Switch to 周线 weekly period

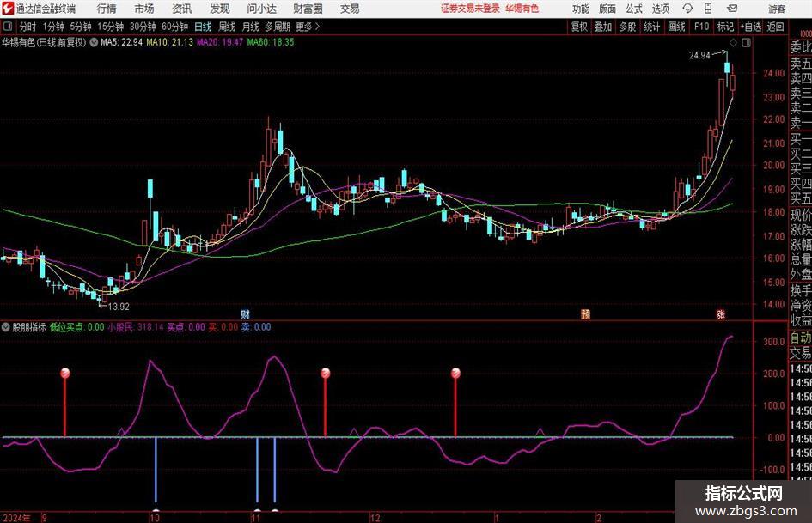tap(227, 27)
